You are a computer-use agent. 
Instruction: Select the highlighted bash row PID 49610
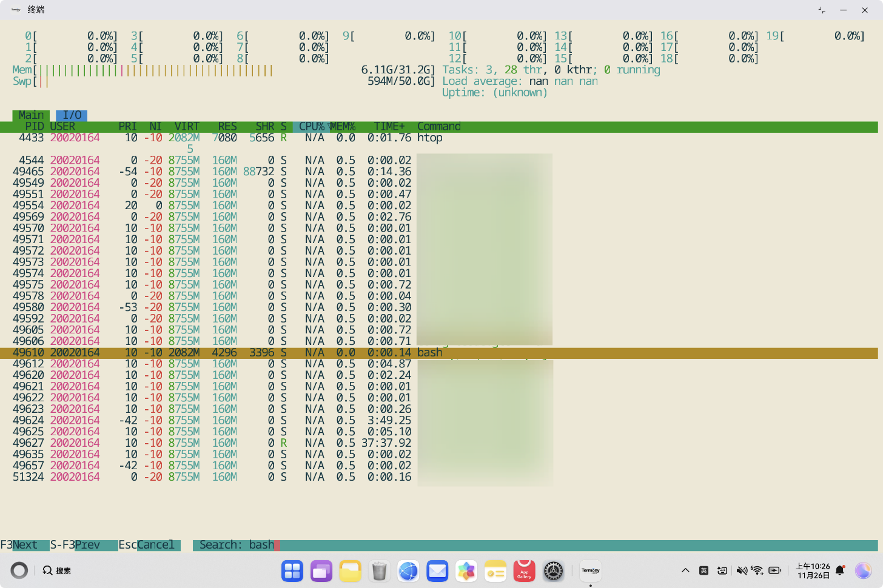pyautogui.click(x=439, y=353)
